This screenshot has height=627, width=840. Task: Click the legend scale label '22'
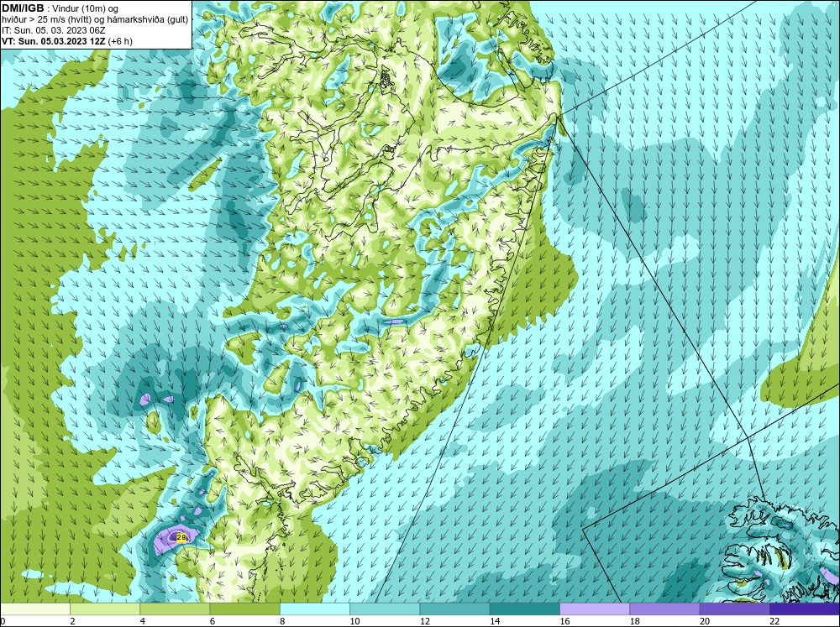click(x=774, y=620)
